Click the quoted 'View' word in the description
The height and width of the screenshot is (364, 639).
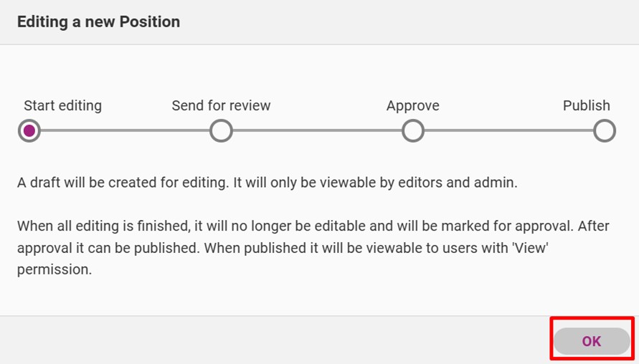click(x=530, y=247)
